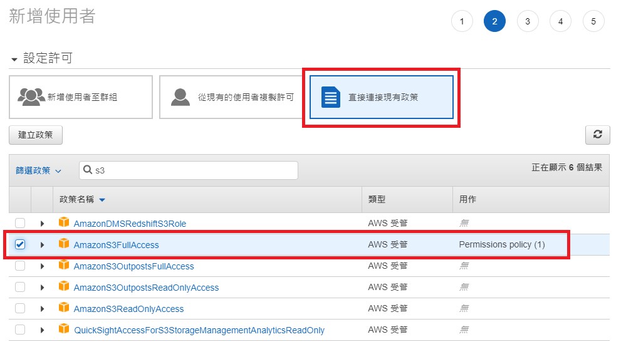
Task: Go to wizard step 3
Action: coord(528,21)
